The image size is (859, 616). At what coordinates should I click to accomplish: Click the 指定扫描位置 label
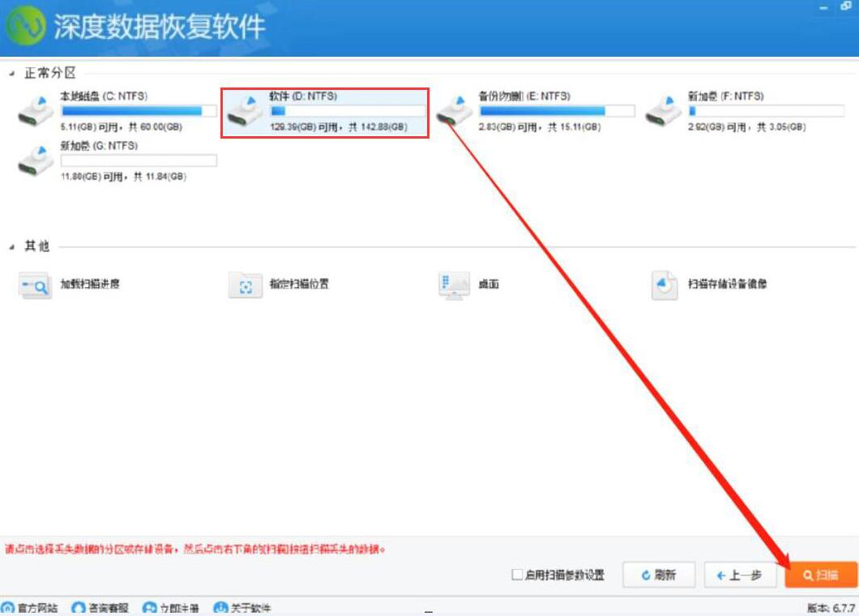[x=299, y=284]
